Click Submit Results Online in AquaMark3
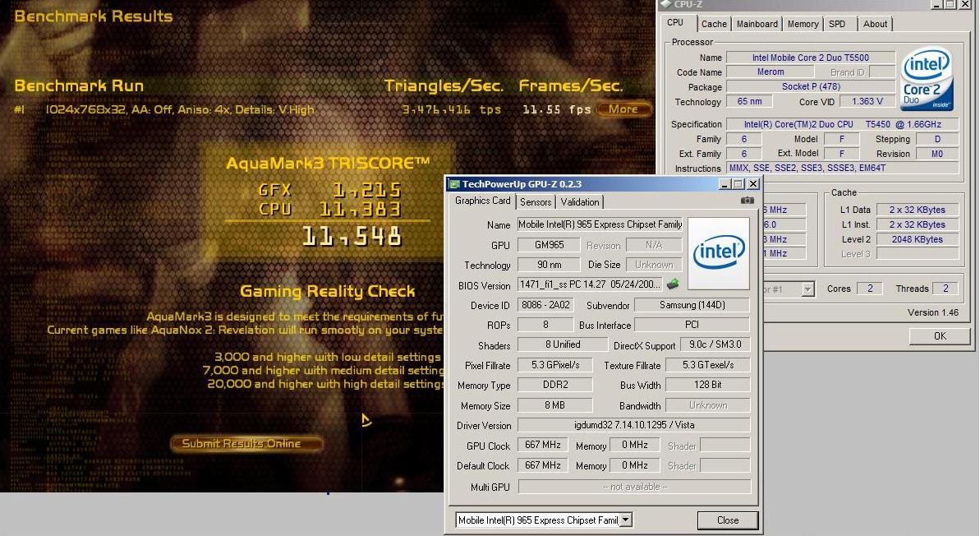Viewport: 980px width, 536px height. coord(247,443)
